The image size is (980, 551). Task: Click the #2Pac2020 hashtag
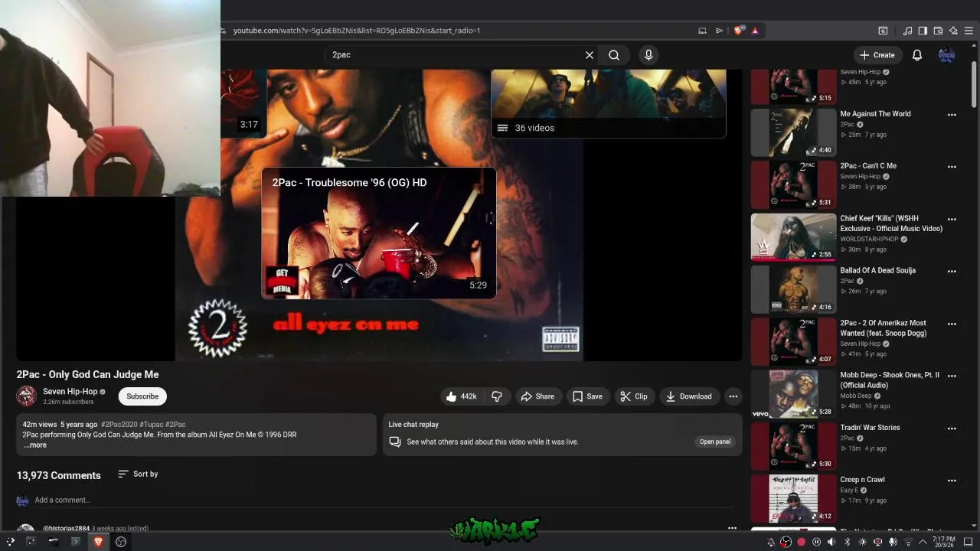coord(119,424)
